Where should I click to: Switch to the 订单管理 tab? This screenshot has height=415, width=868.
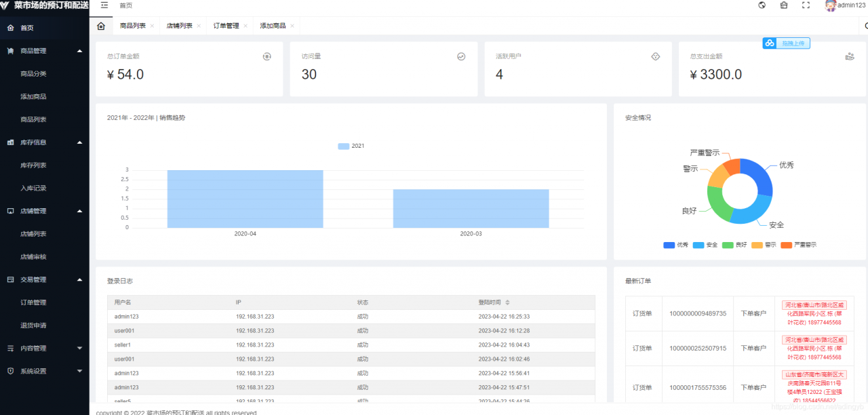[x=226, y=26]
